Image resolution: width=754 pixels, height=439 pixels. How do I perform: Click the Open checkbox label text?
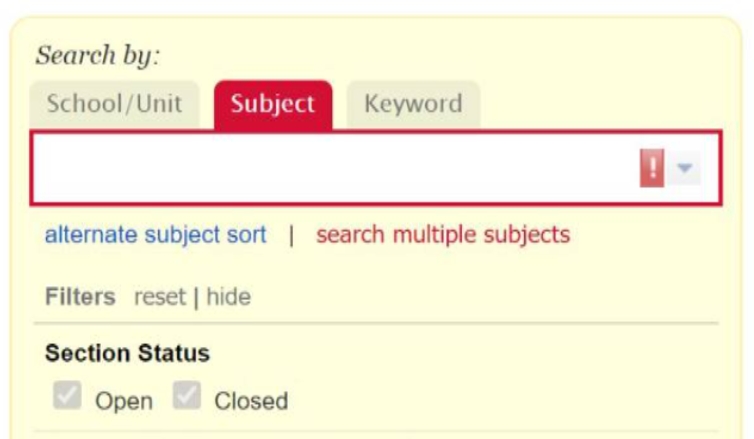(124, 401)
